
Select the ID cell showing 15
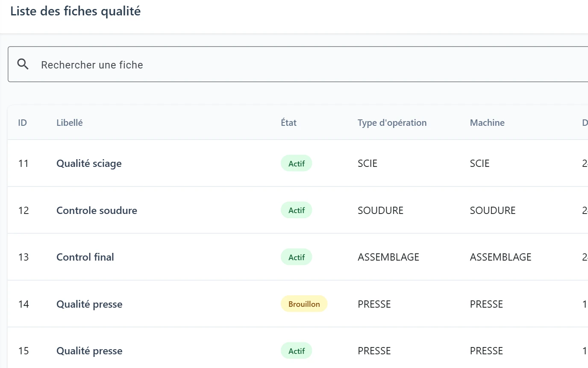[24, 351]
